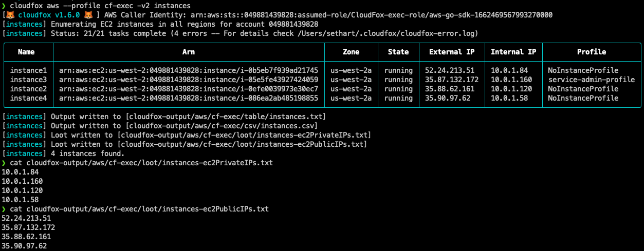Click internal IP 10.0.1.84 in table

click(x=509, y=70)
